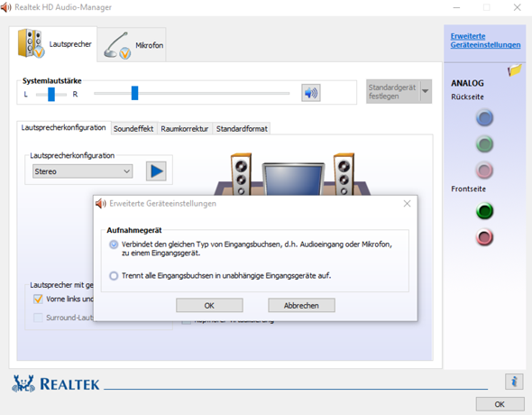Play the speaker test sound
The width and height of the screenshot is (532, 415).
tap(156, 171)
